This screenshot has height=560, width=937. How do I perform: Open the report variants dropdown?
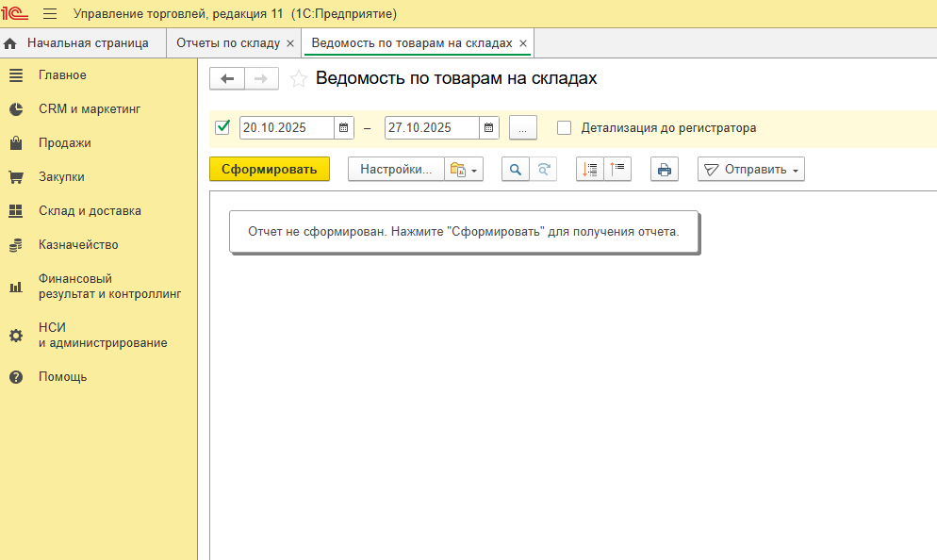[463, 170]
